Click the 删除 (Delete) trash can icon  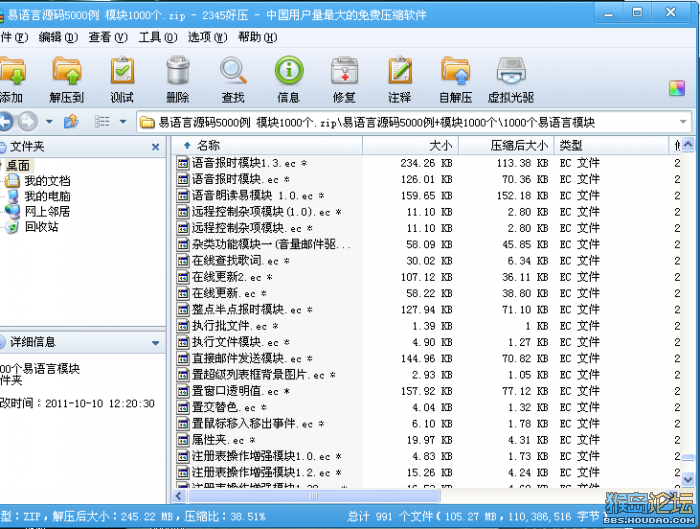click(178, 71)
